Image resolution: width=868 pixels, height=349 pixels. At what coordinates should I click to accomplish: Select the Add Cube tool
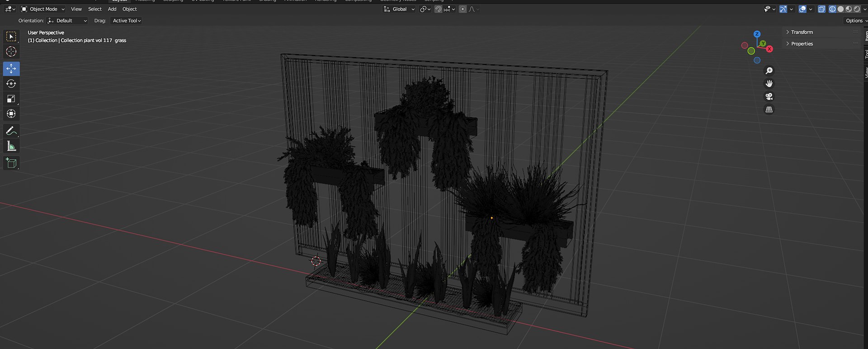point(11,163)
